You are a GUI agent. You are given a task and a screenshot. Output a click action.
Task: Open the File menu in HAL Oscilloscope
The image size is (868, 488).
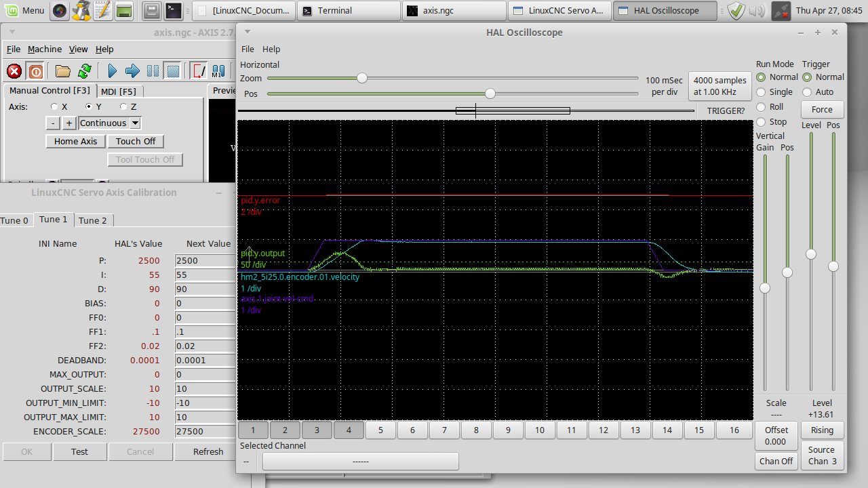pyautogui.click(x=248, y=49)
